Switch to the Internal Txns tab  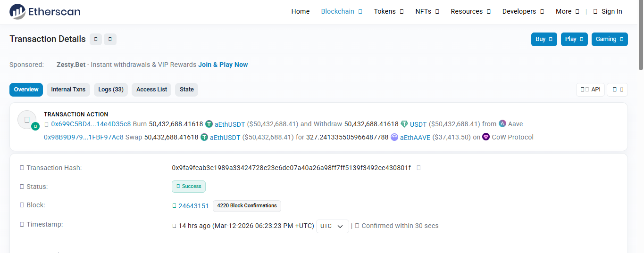[x=68, y=90]
